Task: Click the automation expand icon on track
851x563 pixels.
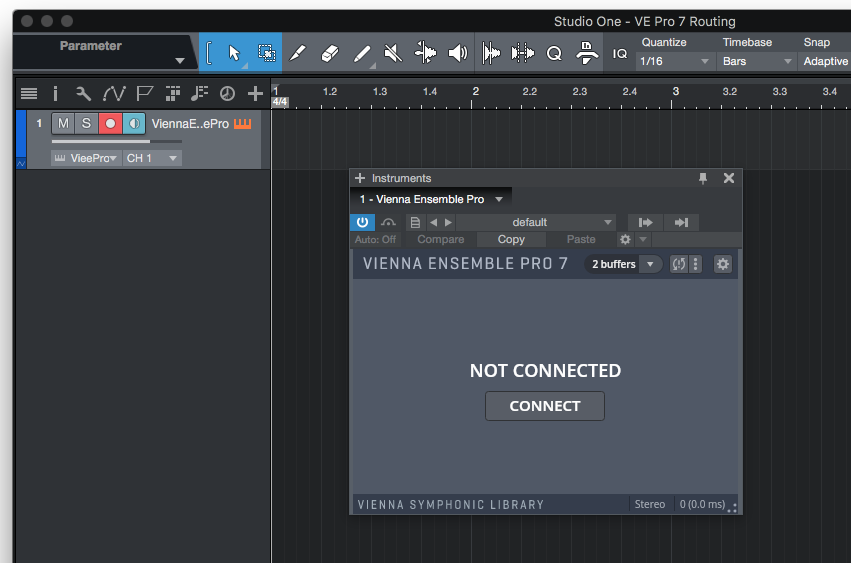Action: coord(21,163)
